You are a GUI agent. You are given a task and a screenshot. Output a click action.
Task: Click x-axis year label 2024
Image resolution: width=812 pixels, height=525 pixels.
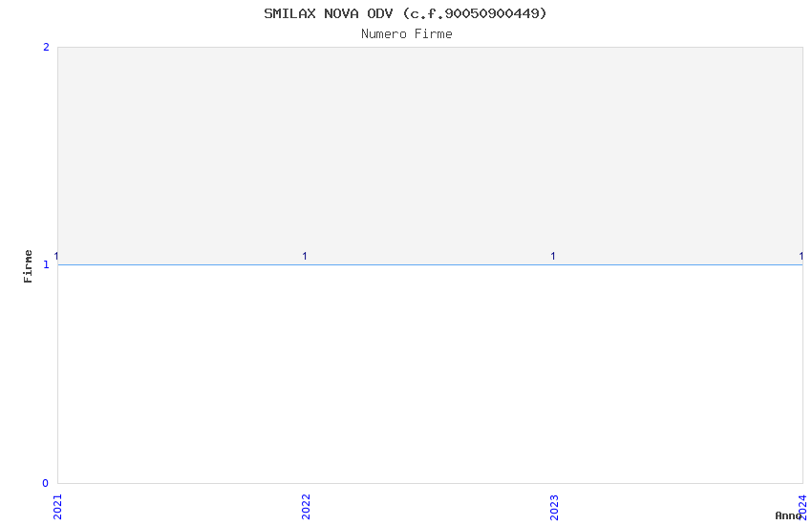802,507
